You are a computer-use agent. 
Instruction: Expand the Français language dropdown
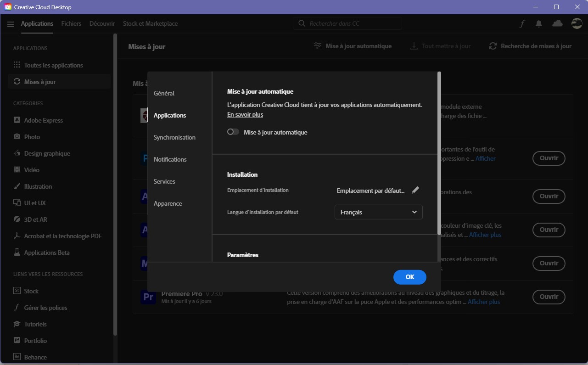[378, 212]
